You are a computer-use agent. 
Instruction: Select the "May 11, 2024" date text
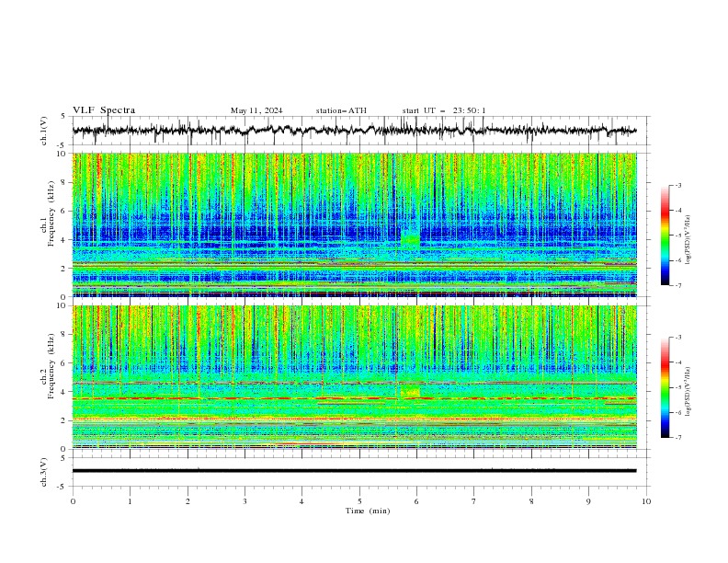pyautogui.click(x=256, y=110)
